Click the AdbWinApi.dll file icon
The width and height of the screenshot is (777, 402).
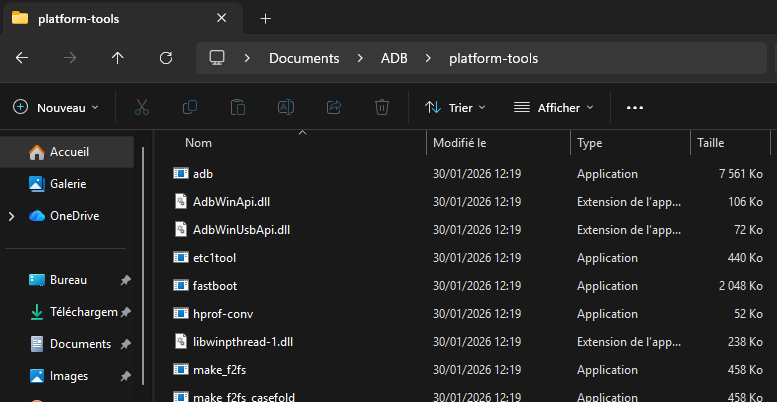click(181, 201)
